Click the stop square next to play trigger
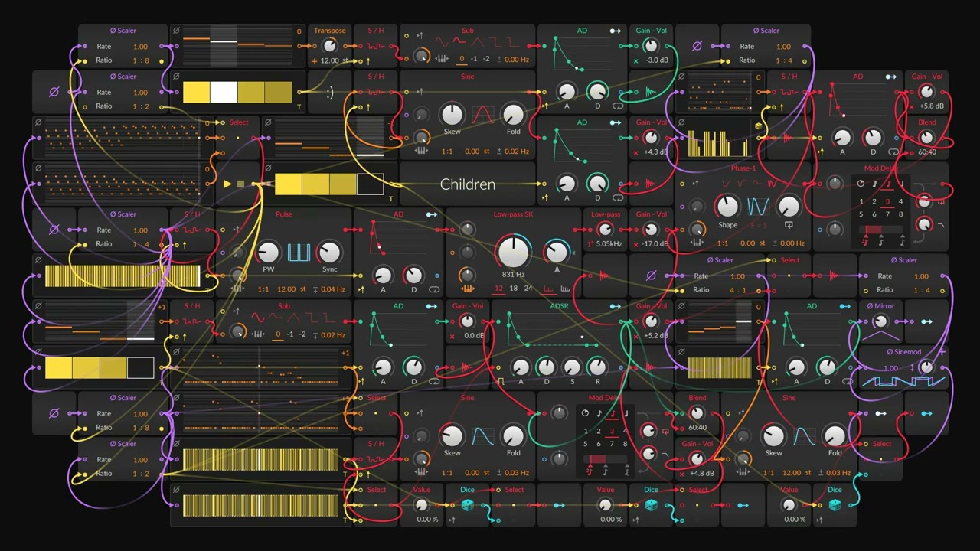980x551 pixels. pyautogui.click(x=240, y=184)
